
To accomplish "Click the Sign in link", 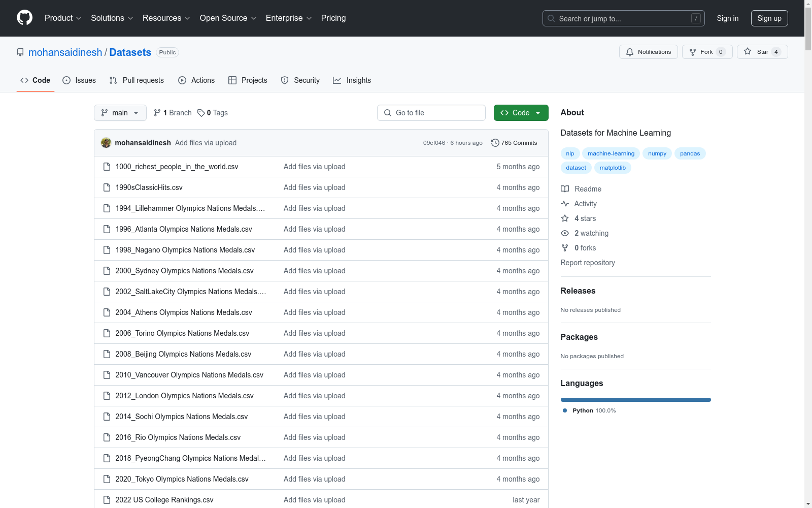I will [x=728, y=18].
